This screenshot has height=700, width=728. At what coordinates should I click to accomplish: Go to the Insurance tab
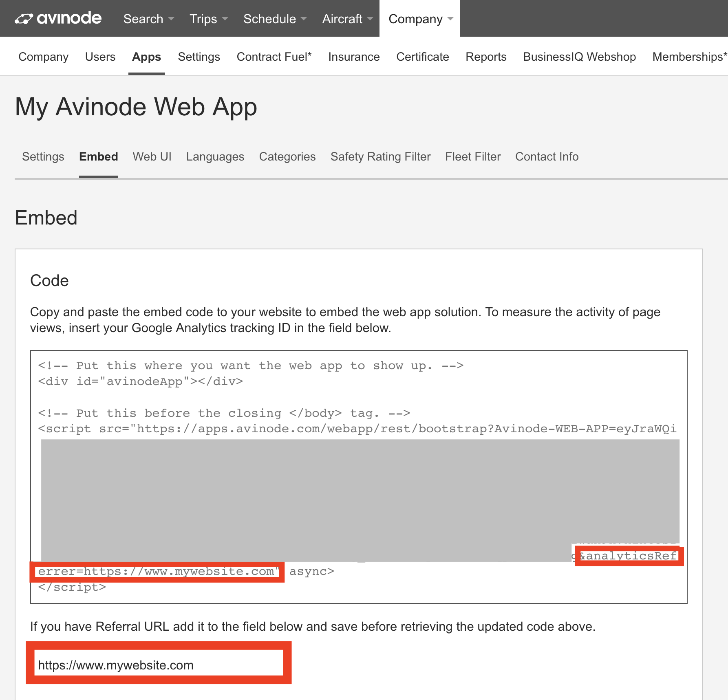pyautogui.click(x=354, y=57)
